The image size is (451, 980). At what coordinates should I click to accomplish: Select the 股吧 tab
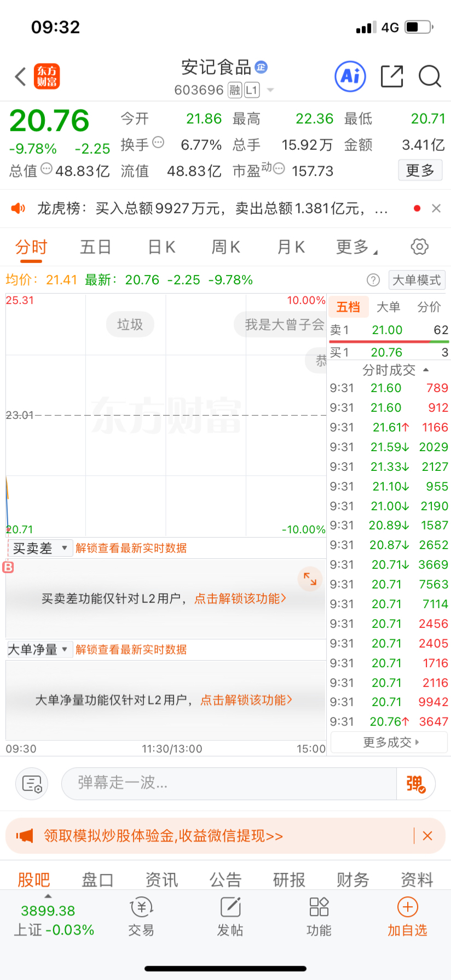34,879
